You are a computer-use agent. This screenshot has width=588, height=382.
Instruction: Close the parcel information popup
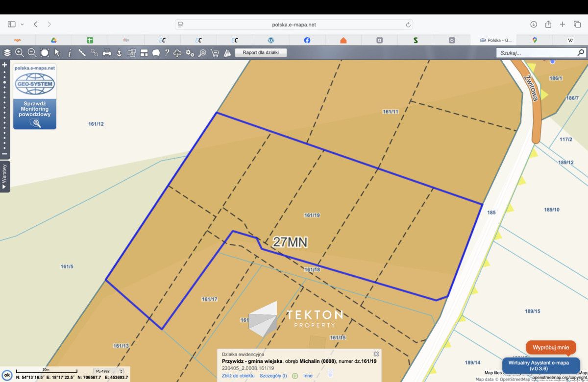pos(376,354)
